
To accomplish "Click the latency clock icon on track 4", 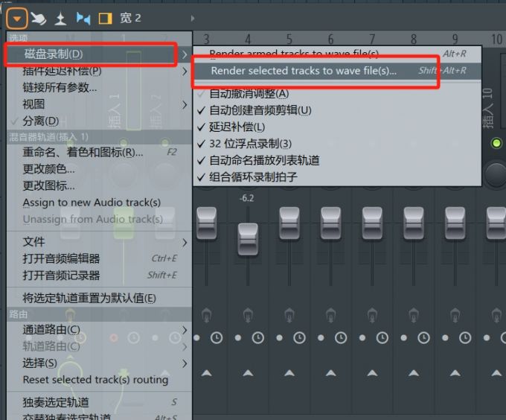I will pos(258,338).
